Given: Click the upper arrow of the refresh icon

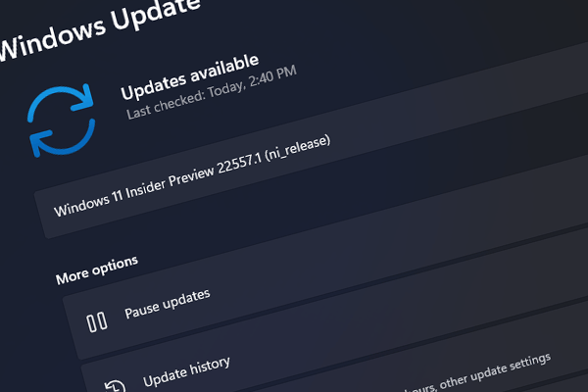Looking at the screenshot, I should pos(61,101).
